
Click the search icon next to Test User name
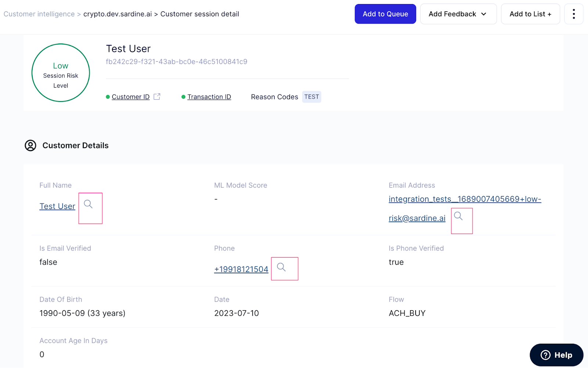point(88,205)
